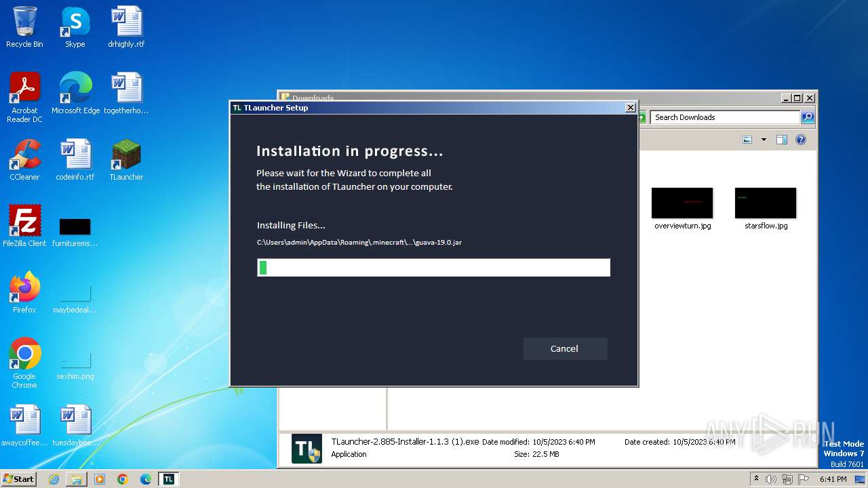Launch the TLauncher Minecraft block shortcut

tap(126, 160)
